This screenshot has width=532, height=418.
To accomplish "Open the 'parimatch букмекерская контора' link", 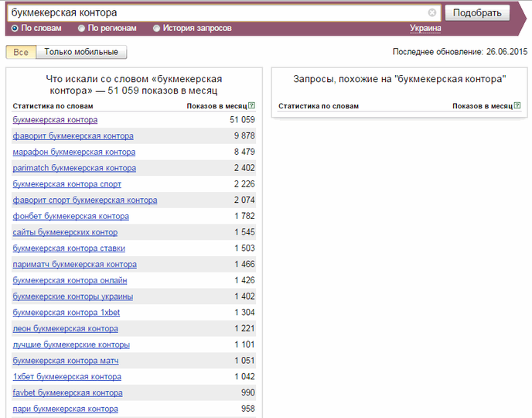I will tap(74, 168).
